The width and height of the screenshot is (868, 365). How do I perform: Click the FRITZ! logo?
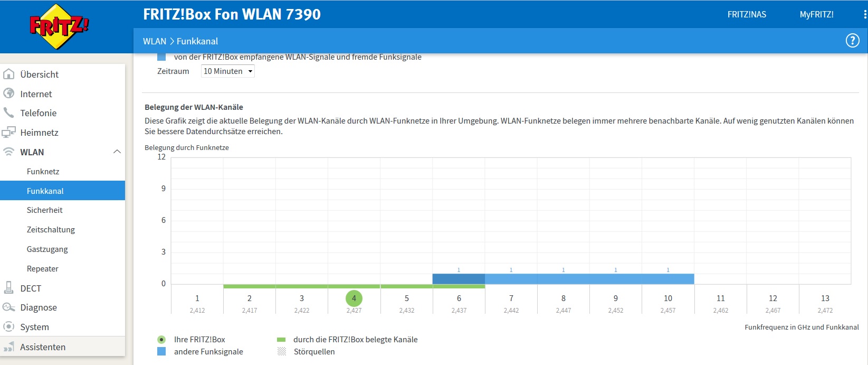coord(59,26)
